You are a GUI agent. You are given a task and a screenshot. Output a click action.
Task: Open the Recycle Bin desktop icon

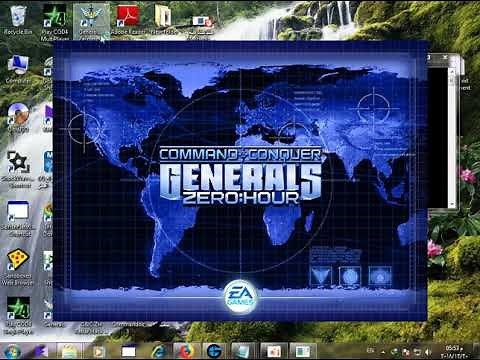[18, 20]
